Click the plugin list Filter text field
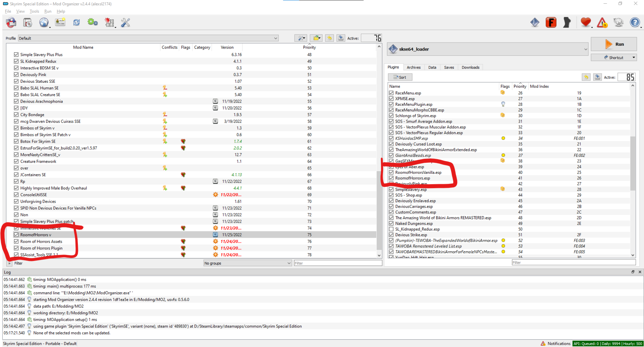644x347 pixels. click(574, 263)
